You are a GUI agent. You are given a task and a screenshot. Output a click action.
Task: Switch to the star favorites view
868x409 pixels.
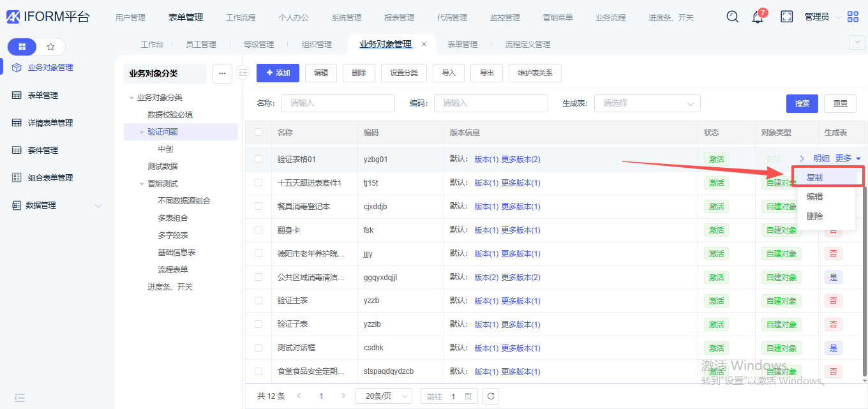click(x=51, y=47)
